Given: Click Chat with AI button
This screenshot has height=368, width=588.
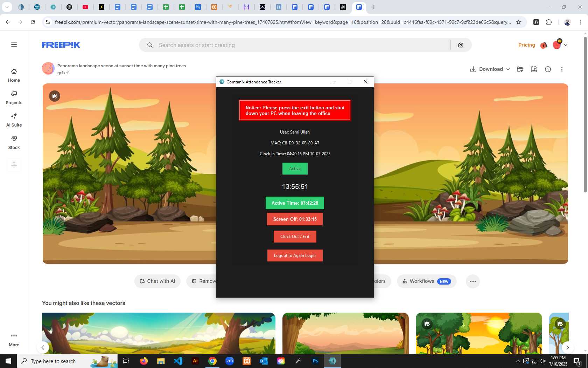Looking at the screenshot, I should coord(157,281).
